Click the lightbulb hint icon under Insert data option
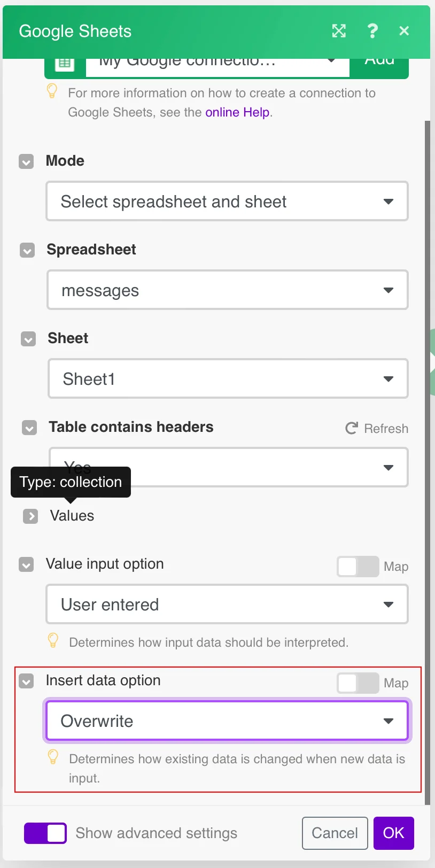435x868 pixels. pyautogui.click(x=53, y=757)
